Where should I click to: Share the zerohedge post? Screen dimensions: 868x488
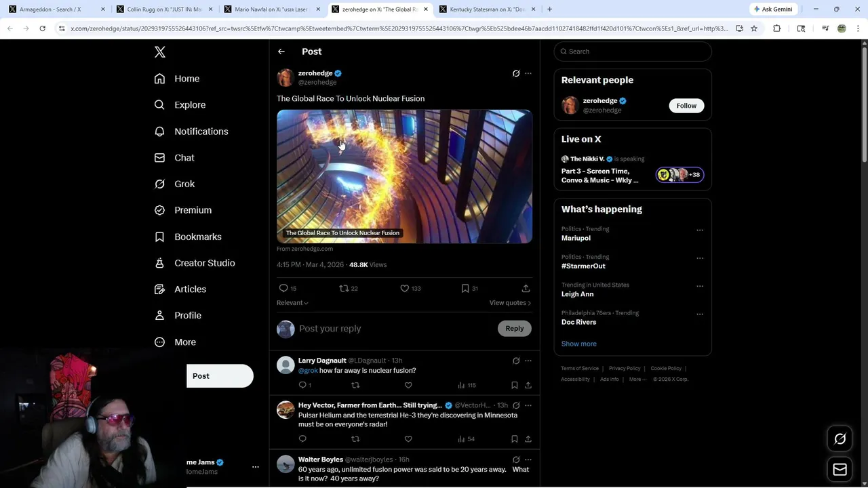coord(526,288)
